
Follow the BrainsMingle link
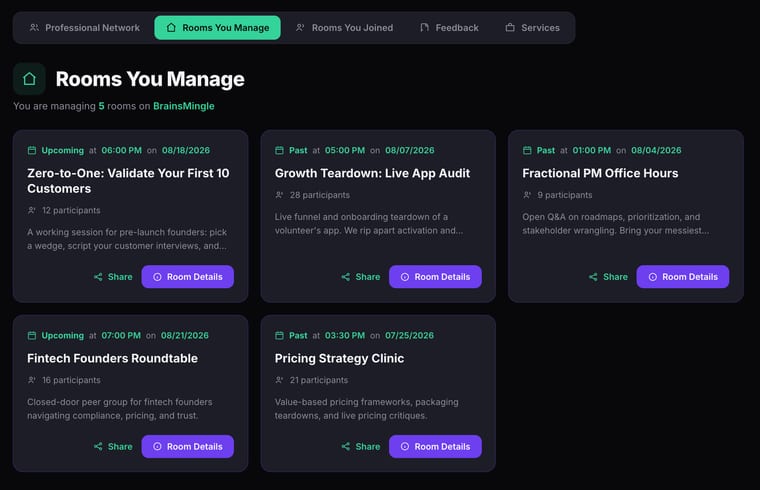184,106
